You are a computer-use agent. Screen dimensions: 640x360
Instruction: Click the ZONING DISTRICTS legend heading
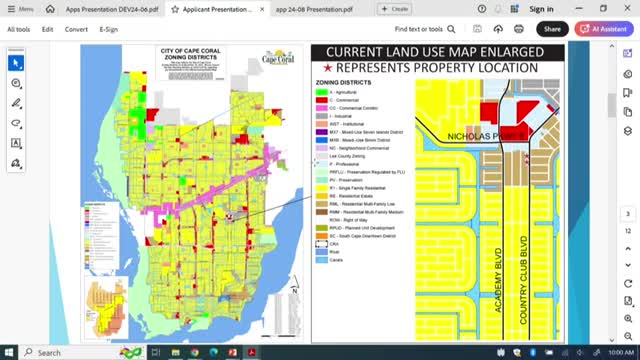[x=343, y=82]
